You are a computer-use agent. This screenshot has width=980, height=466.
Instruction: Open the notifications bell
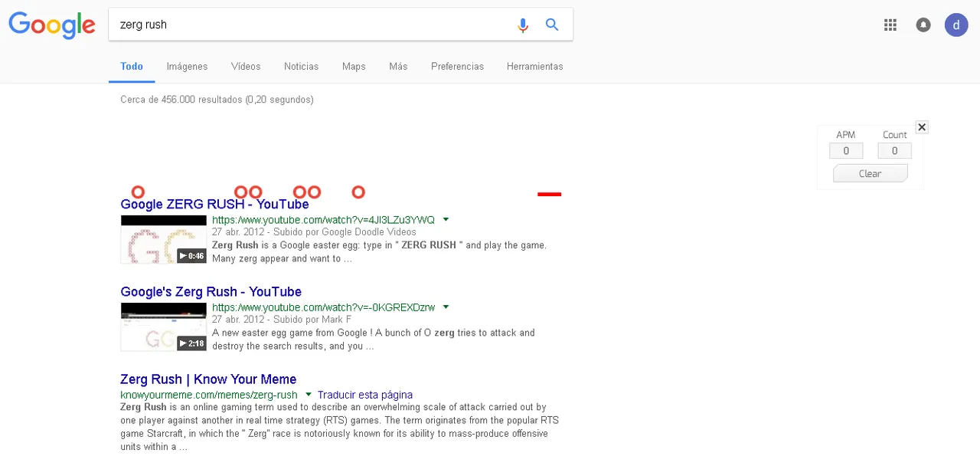[923, 25]
